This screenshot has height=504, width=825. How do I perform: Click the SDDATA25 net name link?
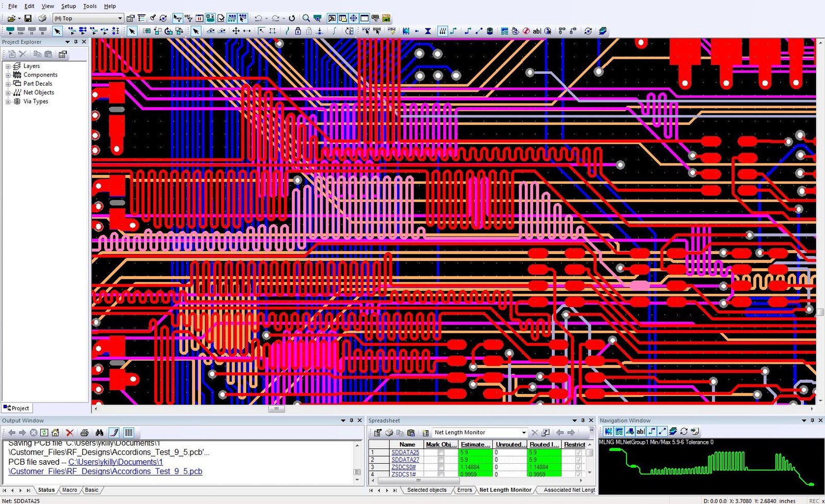pos(405,452)
